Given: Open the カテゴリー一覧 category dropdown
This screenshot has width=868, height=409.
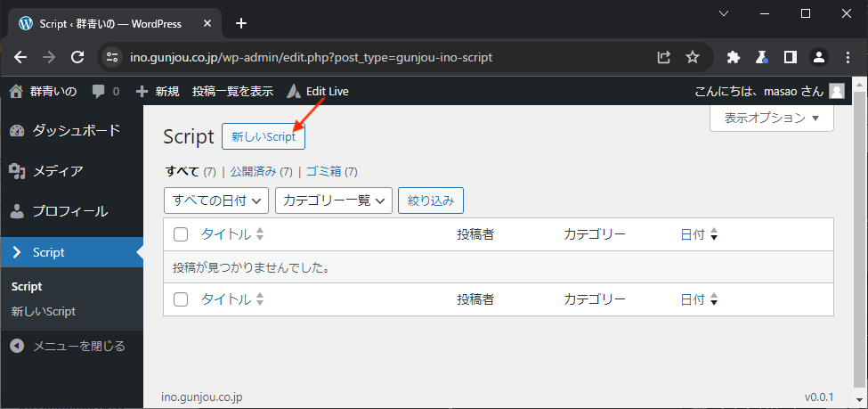Looking at the screenshot, I should point(334,200).
